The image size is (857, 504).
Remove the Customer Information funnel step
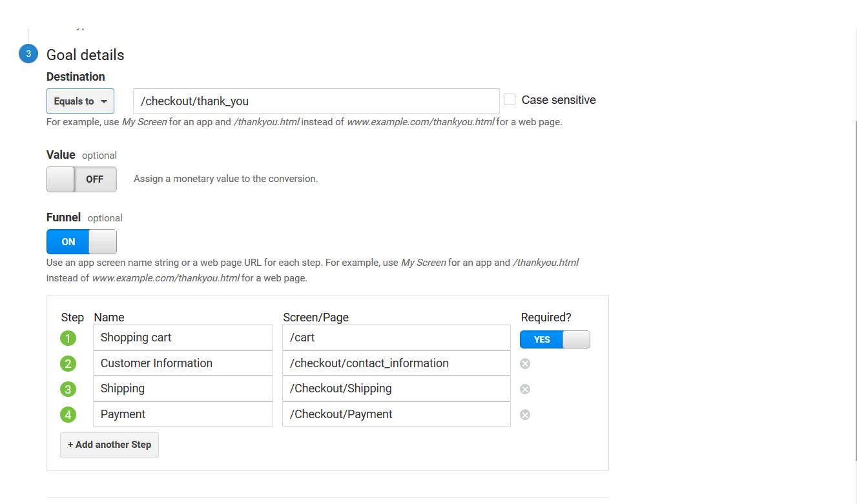[524, 363]
